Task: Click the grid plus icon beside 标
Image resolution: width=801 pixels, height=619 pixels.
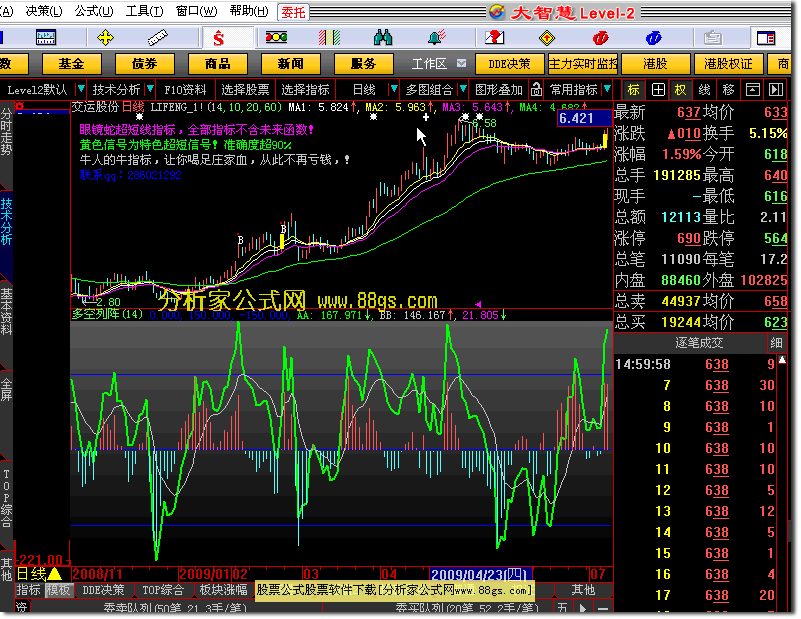Action: click(658, 90)
